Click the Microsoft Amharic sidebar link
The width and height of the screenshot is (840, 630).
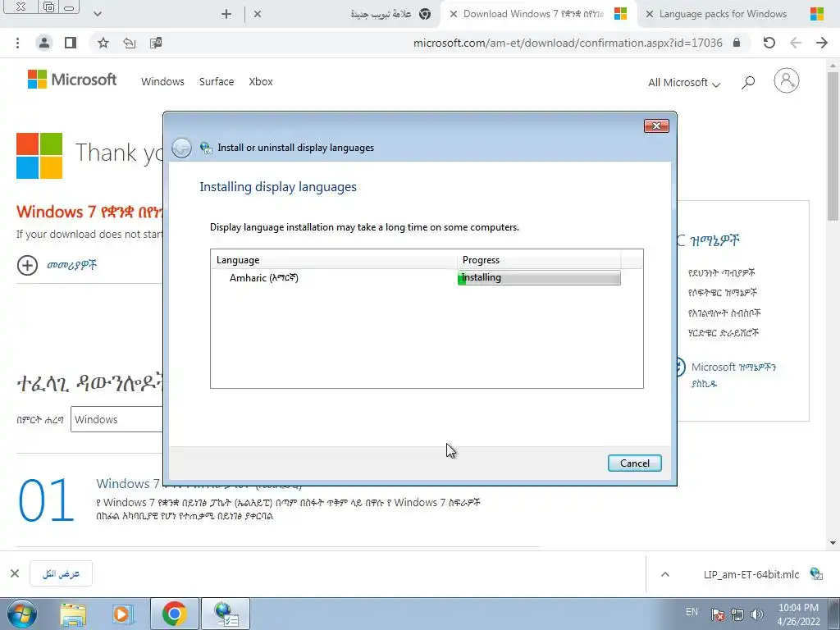tap(733, 375)
